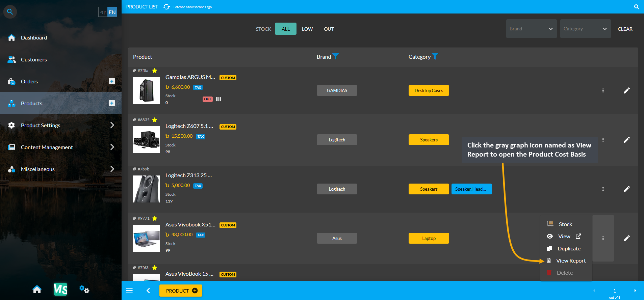Viewport: 644px width, 300px height.
Task: Select Delete from the context menu
Action: tap(566, 273)
